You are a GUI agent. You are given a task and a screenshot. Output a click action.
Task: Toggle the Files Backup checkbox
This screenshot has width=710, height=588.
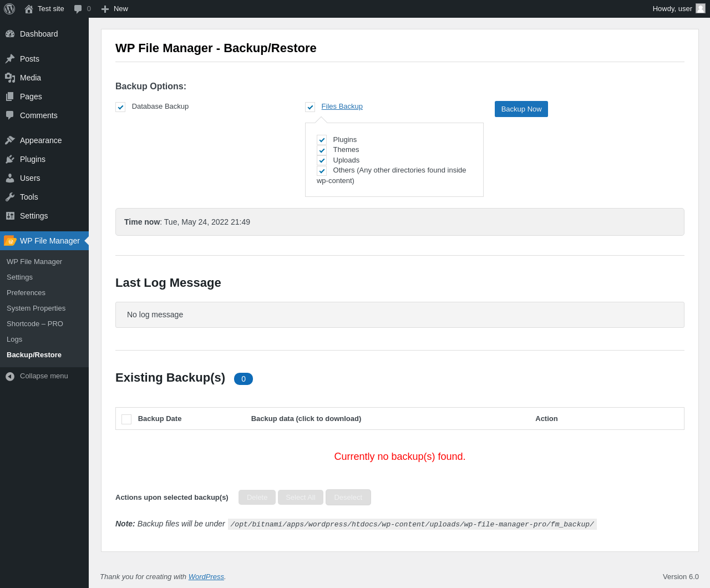pyautogui.click(x=310, y=107)
